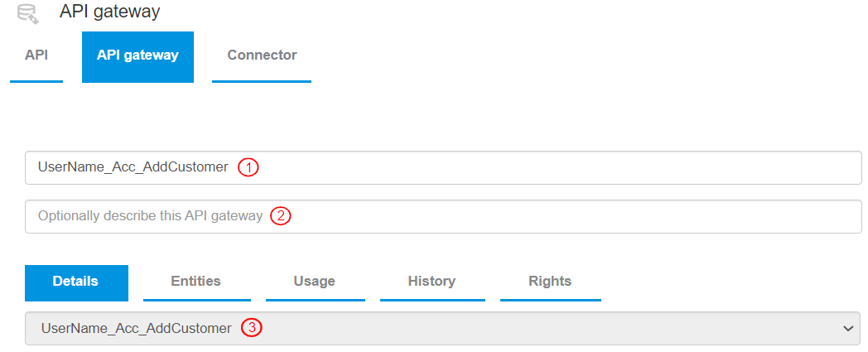Switch to the Rights sub-tab

tap(550, 282)
